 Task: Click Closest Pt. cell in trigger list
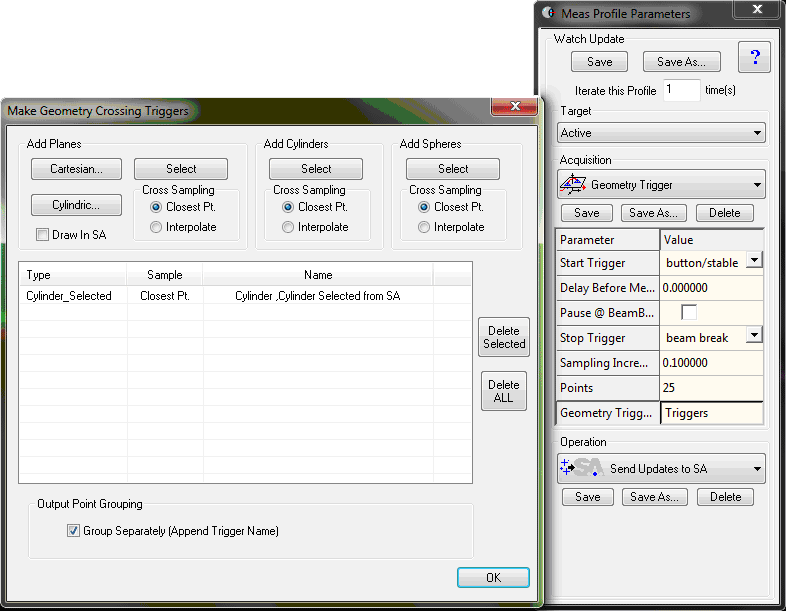[x=164, y=296]
